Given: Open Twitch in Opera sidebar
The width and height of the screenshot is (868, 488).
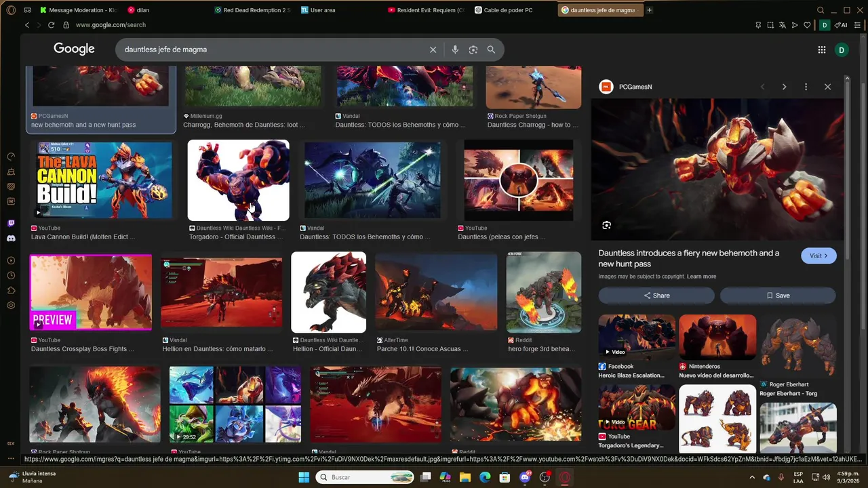Looking at the screenshot, I should (11, 223).
